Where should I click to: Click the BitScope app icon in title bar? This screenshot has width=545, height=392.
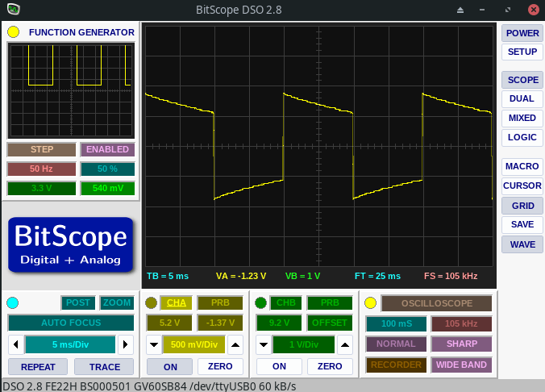(13, 9)
